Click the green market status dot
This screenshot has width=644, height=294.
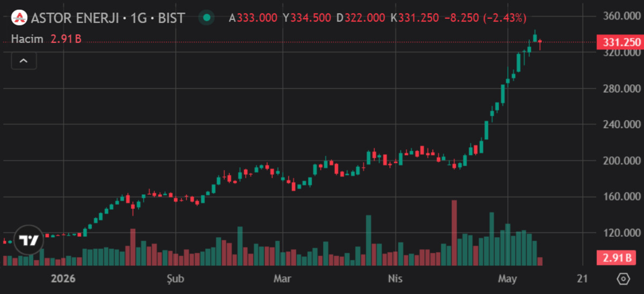[x=206, y=18]
